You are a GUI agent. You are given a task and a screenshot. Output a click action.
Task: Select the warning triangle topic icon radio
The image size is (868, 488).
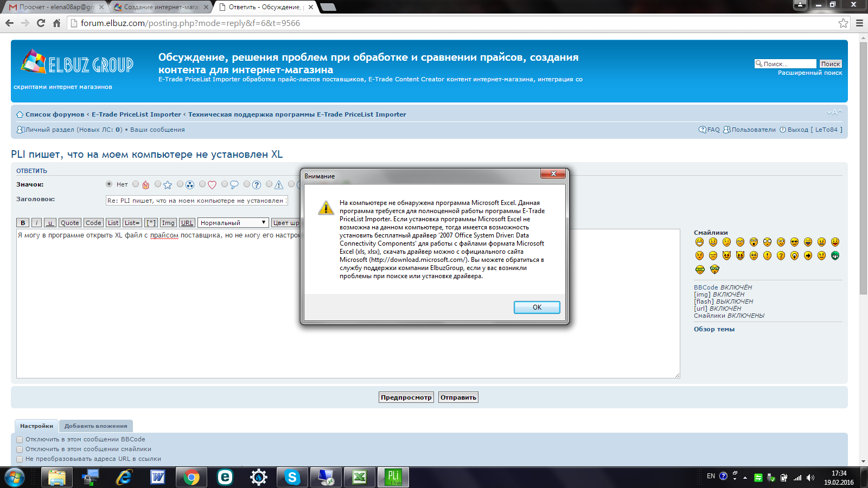[269, 184]
